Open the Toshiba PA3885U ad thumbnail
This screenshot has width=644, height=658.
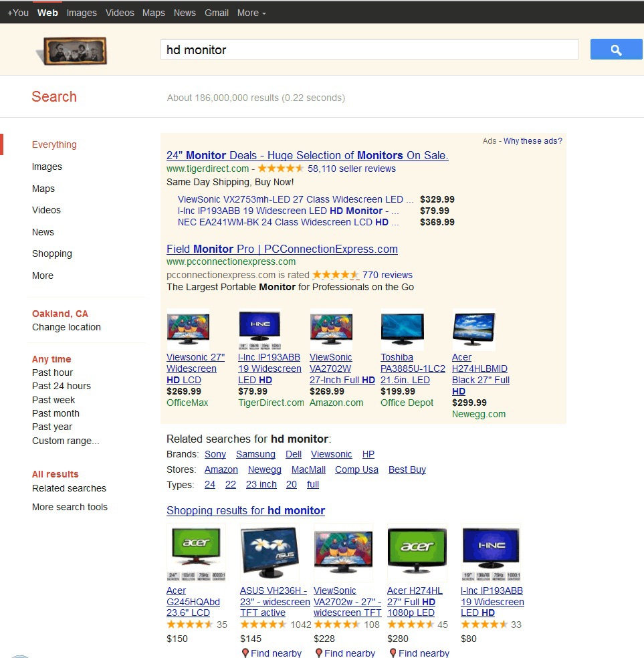[x=403, y=330]
